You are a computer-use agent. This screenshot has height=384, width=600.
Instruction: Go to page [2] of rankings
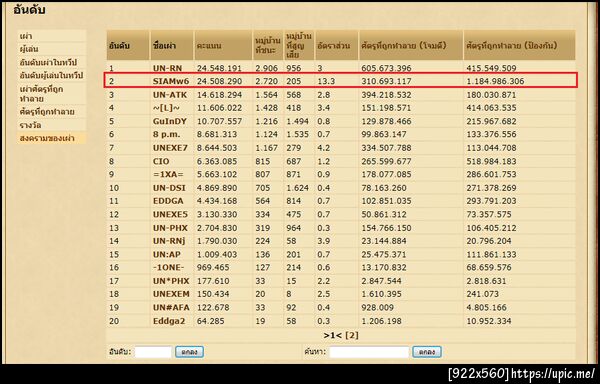(352, 335)
